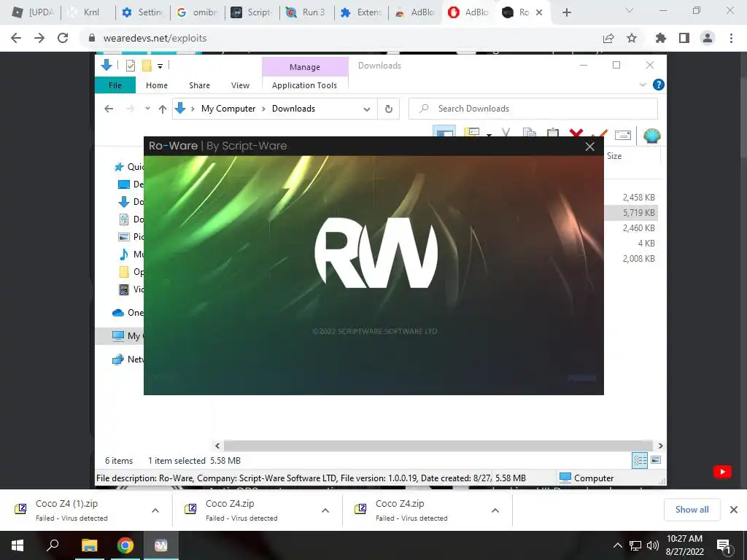This screenshot has width=747, height=560.
Task: Click the paste clipboard toolbar icon
Action: pyautogui.click(x=553, y=133)
